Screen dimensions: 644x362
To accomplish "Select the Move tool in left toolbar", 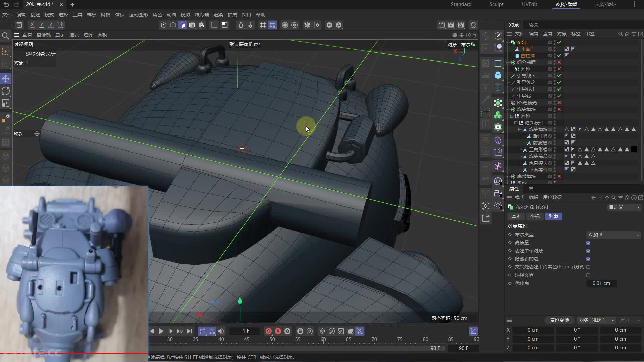I will click(x=6, y=79).
